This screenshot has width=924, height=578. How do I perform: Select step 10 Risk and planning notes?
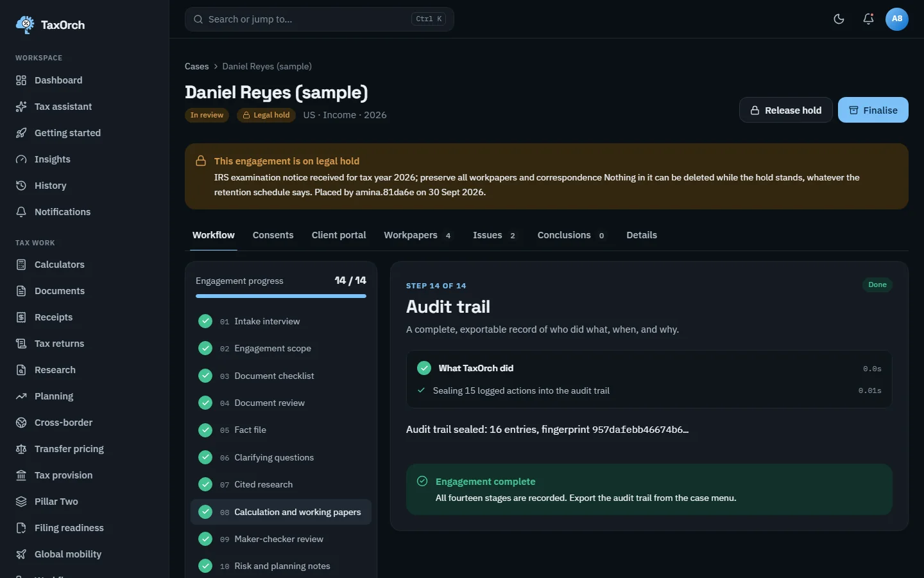coord(281,566)
